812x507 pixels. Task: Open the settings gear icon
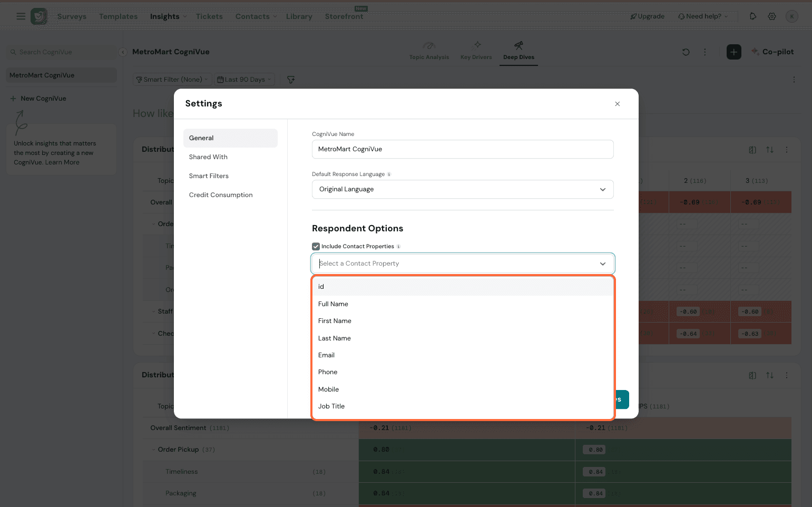point(771,16)
